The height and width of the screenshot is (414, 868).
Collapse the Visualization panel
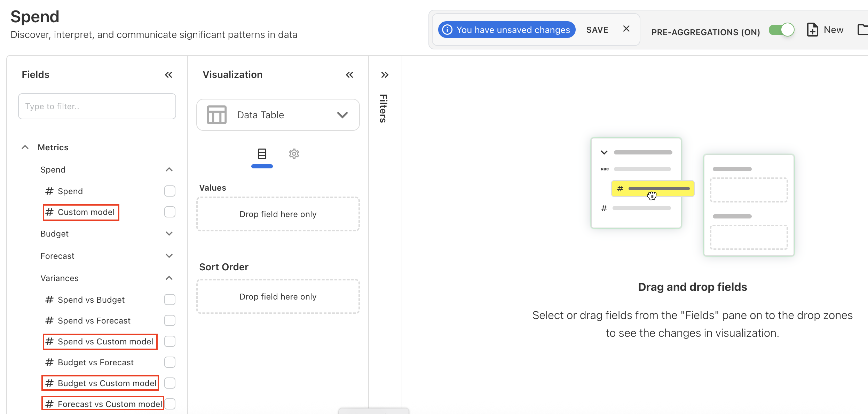[x=349, y=75]
